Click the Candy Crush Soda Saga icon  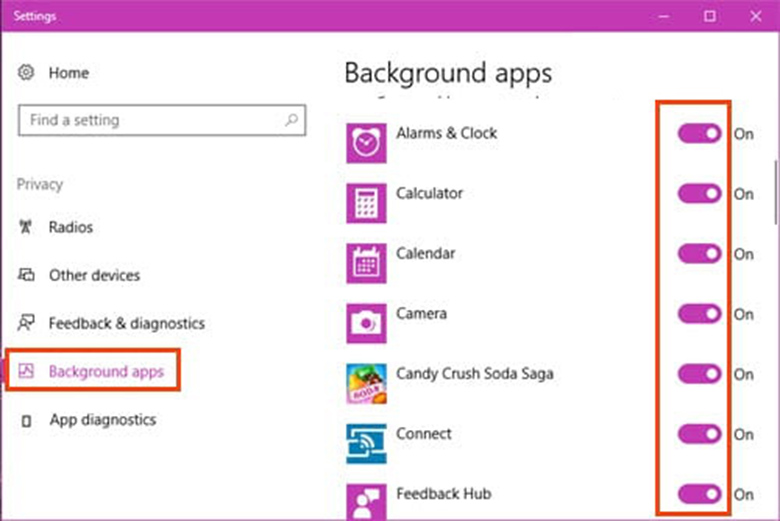pyautogui.click(x=366, y=382)
